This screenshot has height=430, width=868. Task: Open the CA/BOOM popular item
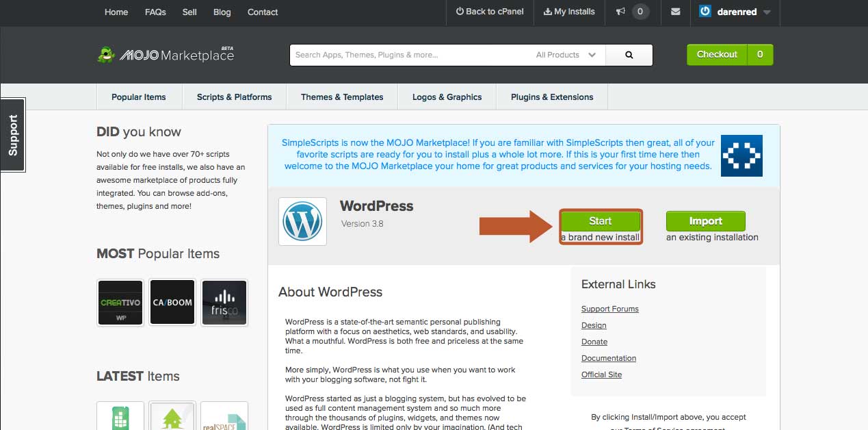(x=172, y=302)
